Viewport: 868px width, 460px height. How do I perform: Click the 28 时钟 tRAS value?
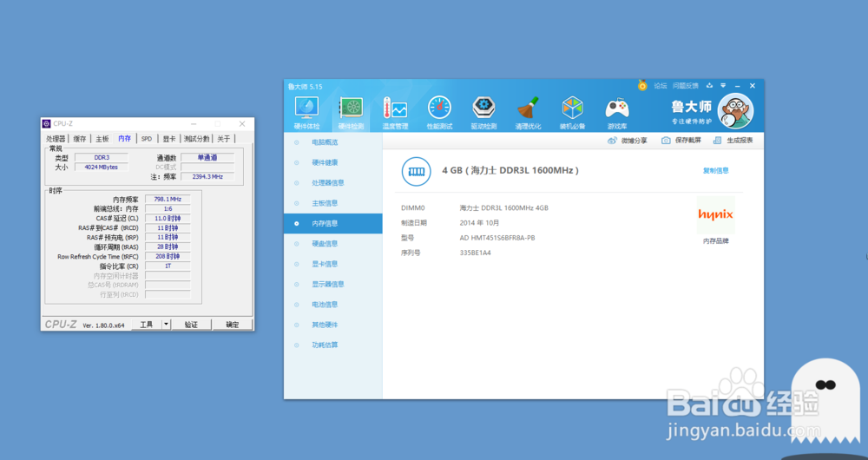pyautogui.click(x=168, y=246)
